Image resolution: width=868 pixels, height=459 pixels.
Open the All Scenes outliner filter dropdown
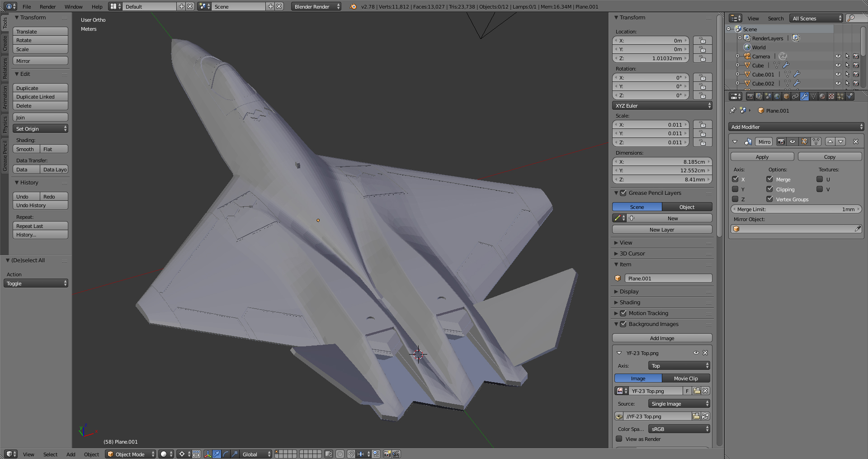point(817,18)
